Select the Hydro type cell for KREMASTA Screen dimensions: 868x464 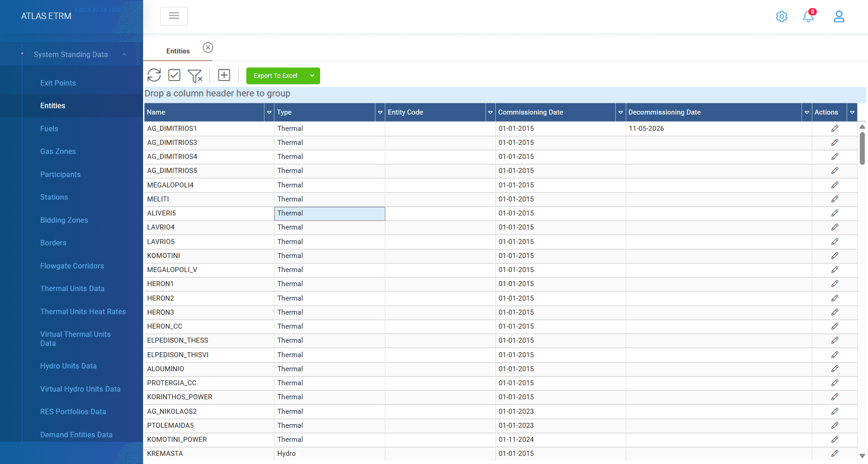click(x=330, y=454)
